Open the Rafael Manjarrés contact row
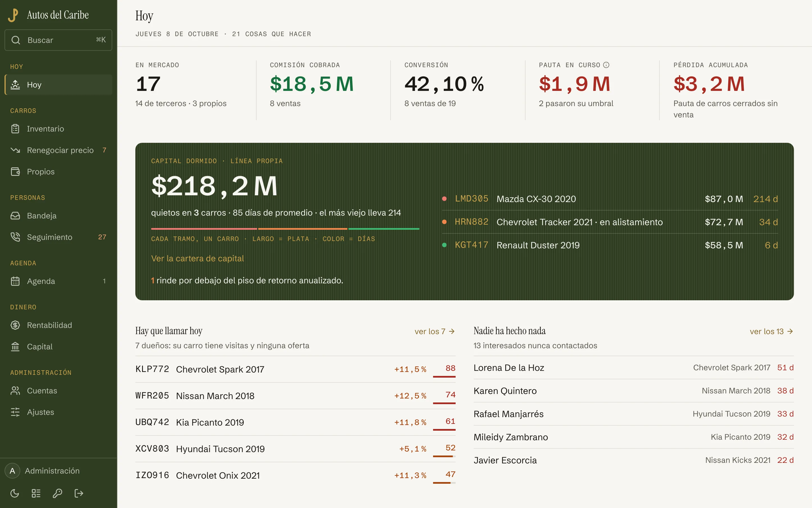Viewport: 812px width, 508px height. (x=634, y=414)
